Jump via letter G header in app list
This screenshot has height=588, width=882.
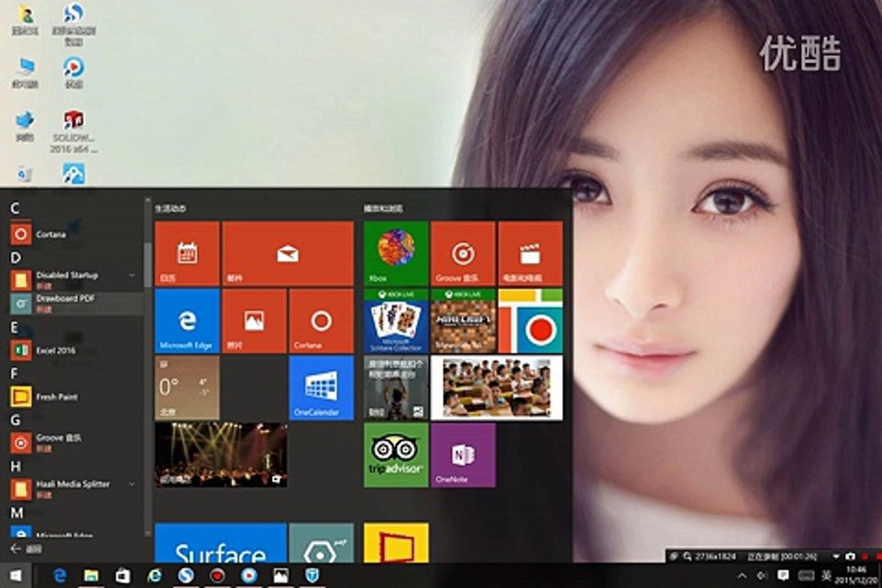[16, 421]
